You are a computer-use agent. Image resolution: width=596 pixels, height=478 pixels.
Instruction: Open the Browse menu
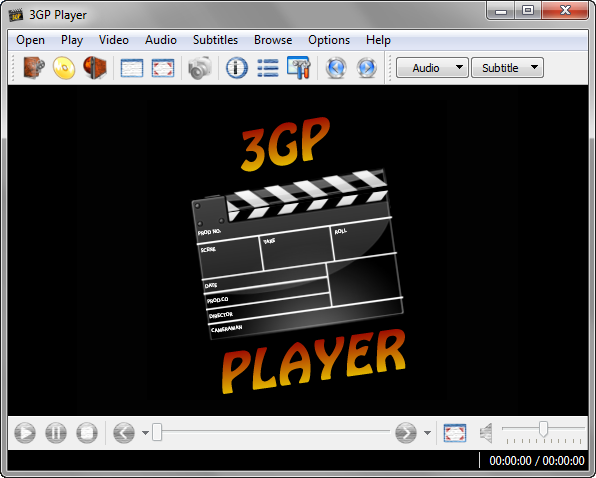(273, 40)
